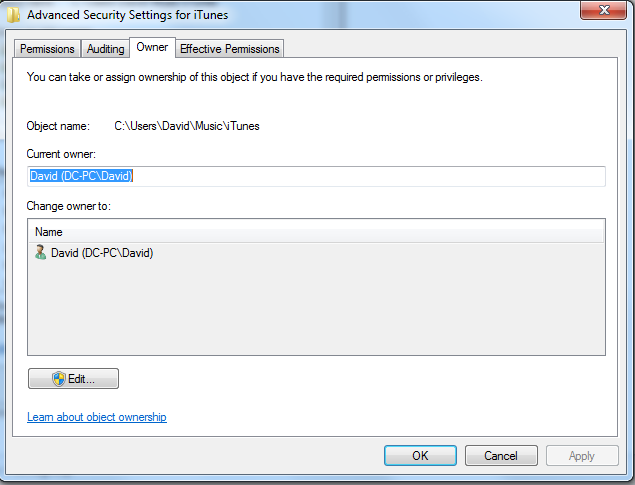Click the object name path C:\Users\David\Music\iTunes
The width and height of the screenshot is (635, 485).
coord(187,126)
